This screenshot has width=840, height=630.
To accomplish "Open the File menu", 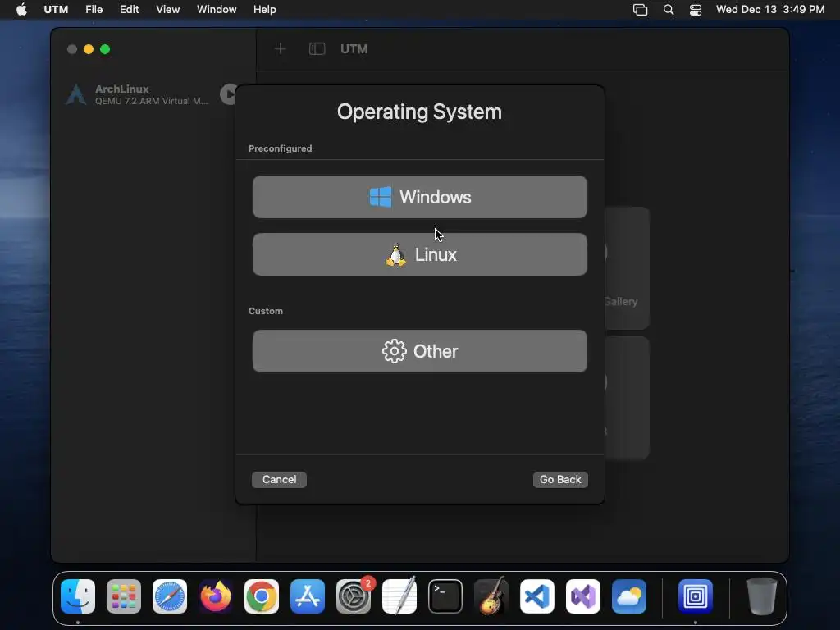I will pos(94,9).
